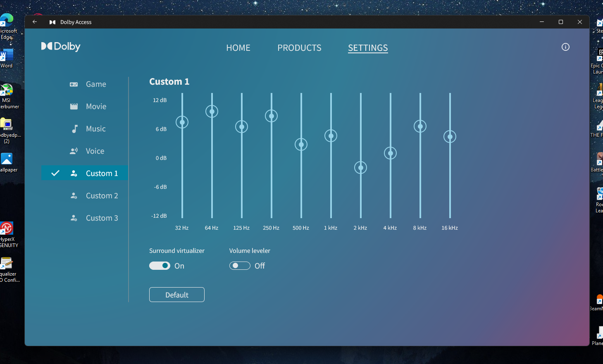Click the Custom 2 profile icon
The width and height of the screenshot is (603, 364).
74,196
